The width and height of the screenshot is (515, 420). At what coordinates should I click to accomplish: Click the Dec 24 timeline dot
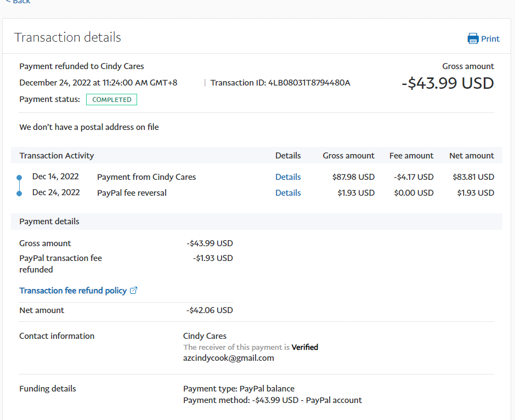click(19, 193)
